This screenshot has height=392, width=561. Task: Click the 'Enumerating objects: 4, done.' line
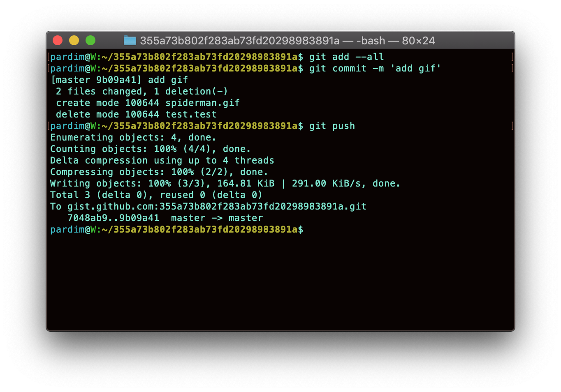tap(133, 138)
